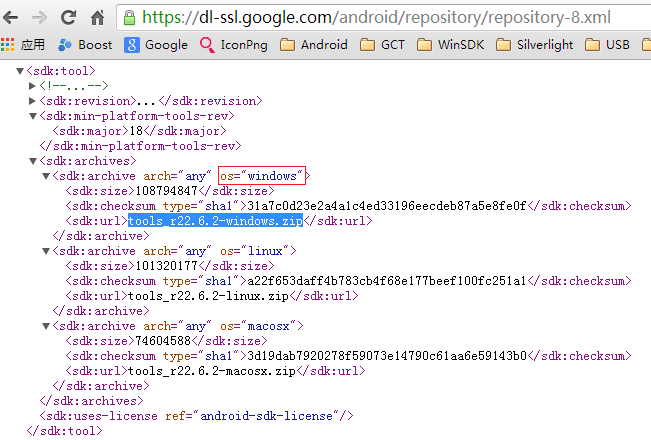Screen dimensions: 651x440
Task: Open the Silverlight bookmarks folder
Action: point(534,44)
